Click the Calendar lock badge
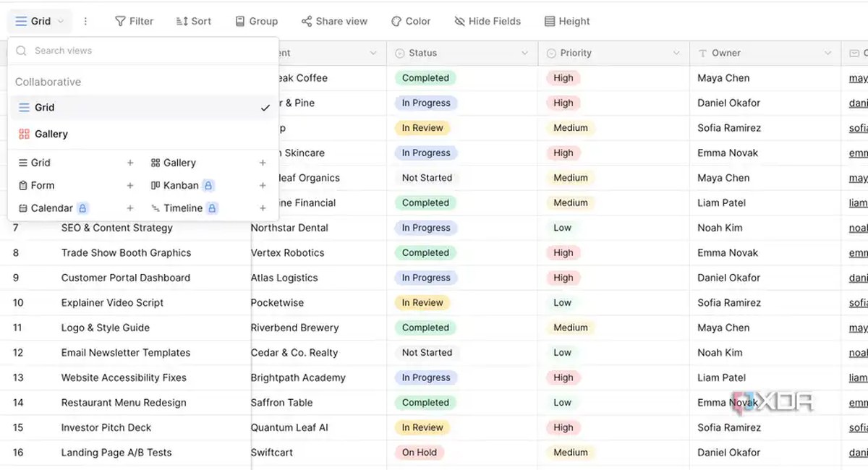Viewport: 868px width, 470px height. 82,208
